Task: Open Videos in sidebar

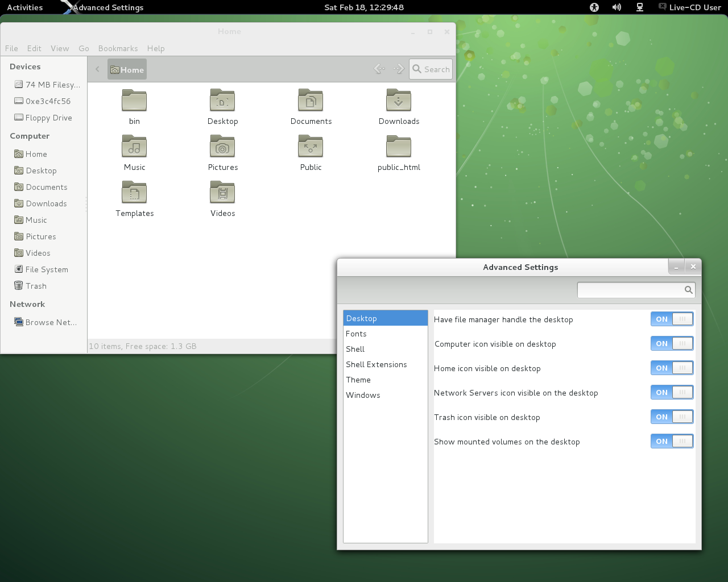Action: 32,253
